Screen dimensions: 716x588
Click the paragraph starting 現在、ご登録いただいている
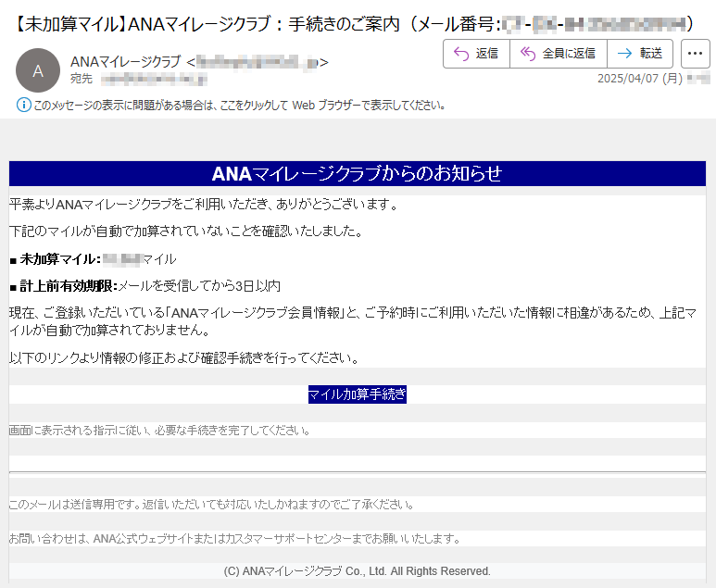coord(353,321)
